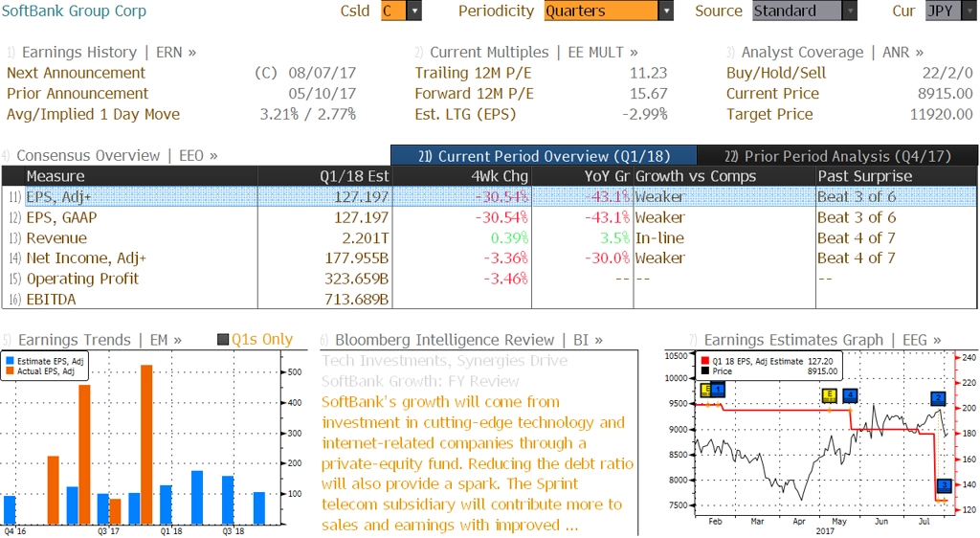Screen dimensions: 980x538
Task: Click EBITDA estimate 713.689B
Action: click(x=356, y=300)
